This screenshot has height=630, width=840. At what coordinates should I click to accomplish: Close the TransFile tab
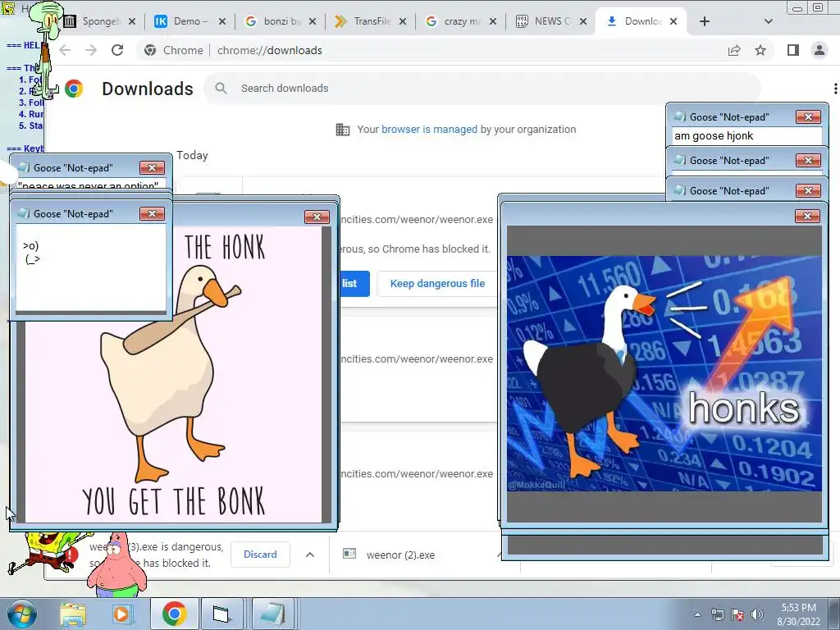point(403,21)
